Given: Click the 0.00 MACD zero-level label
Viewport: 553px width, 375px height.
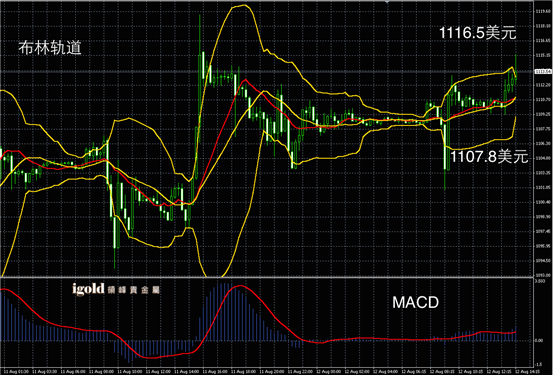Looking at the screenshot, I should pos(539,340).
